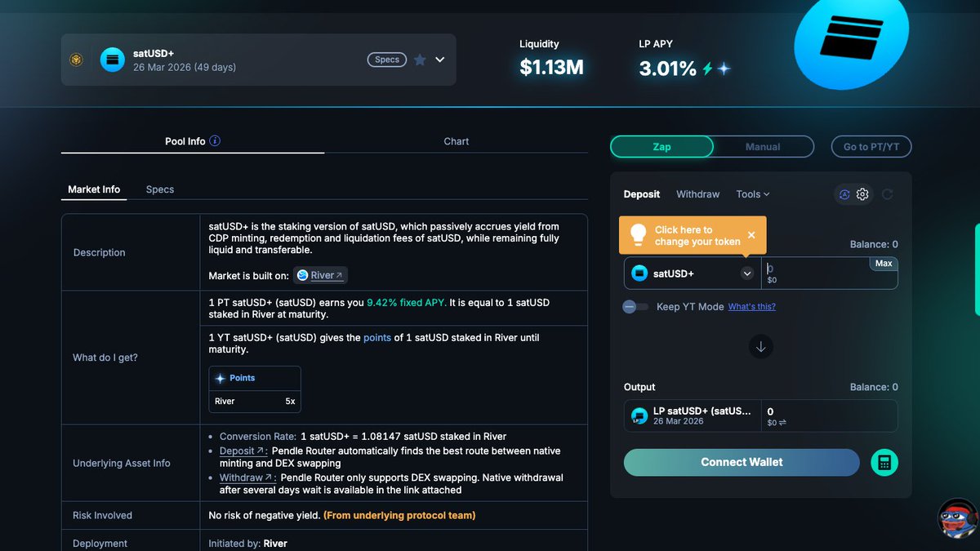Click the lightbulb icon in orange tooltip
Screen dimensions: 980x551
click(x=638, y=235)
